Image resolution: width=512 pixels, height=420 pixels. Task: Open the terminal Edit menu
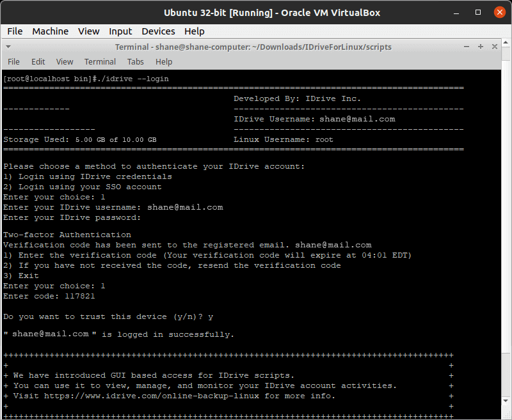click(x=38, y=61)
